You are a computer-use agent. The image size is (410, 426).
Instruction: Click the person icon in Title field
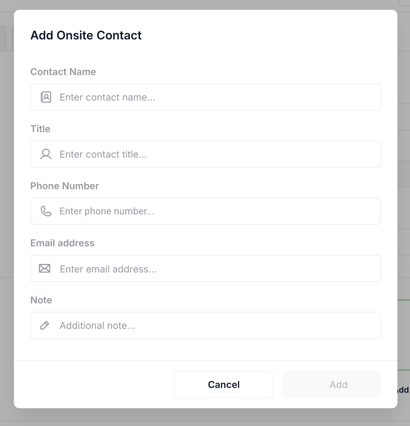[x=46, y=154]
